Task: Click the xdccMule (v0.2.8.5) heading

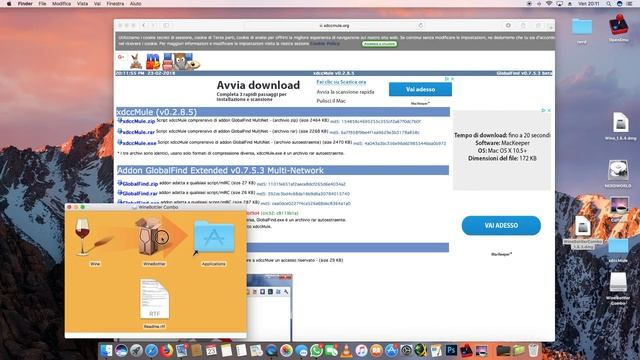Action: [157, 112]
